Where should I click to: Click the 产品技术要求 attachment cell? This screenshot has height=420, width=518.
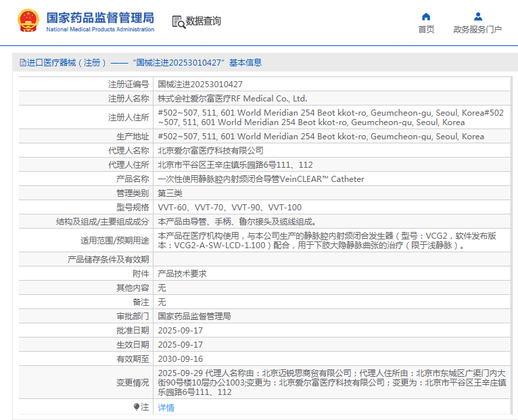(182, 274)
